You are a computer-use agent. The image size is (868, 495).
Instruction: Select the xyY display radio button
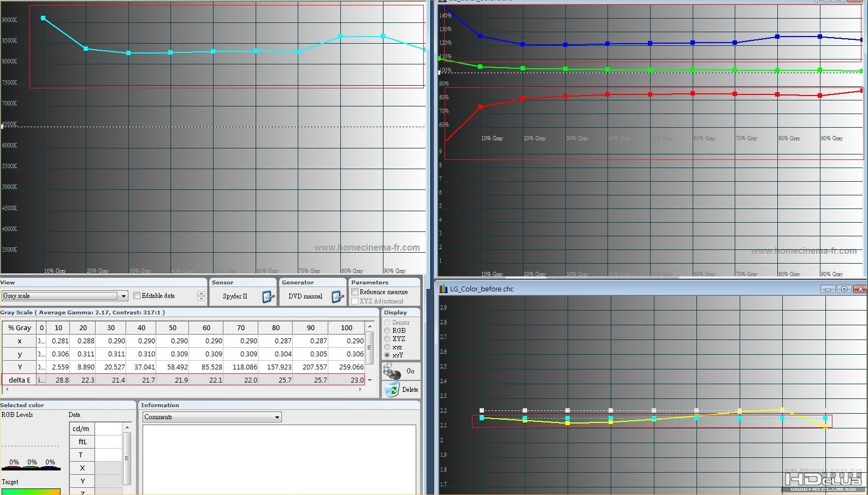coord(387,355)
